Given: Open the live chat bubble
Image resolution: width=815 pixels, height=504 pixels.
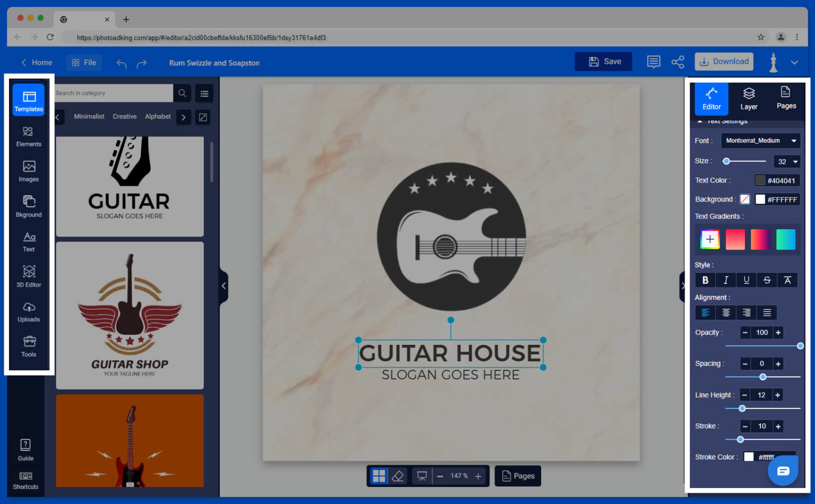Looking at the screenshot, I should tap(783, 471).
